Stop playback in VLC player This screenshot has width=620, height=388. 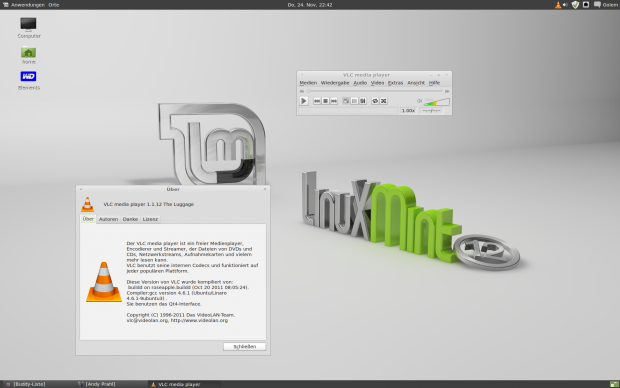click(x=325, y=101)
